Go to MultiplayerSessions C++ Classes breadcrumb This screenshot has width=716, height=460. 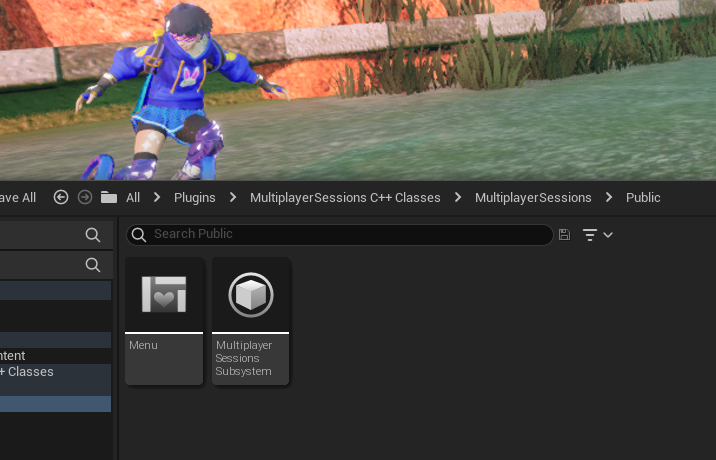pos(345,197)
